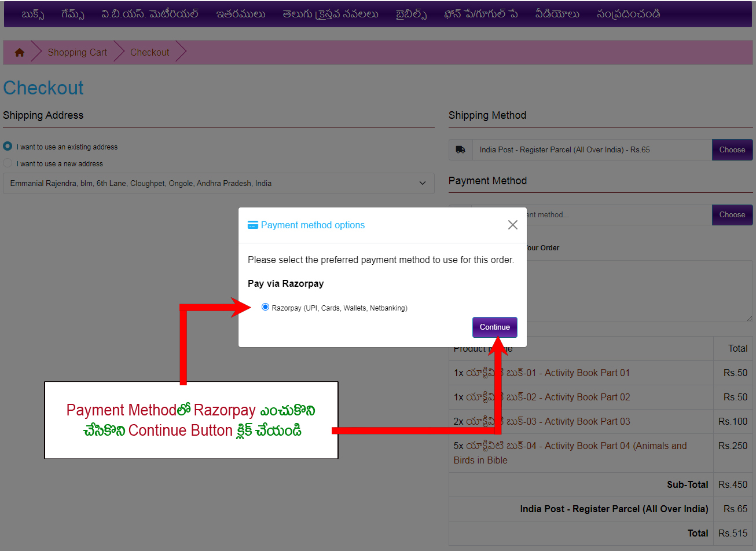Click India Post Register Parcel shipping field
This screenshot has height=551, width=756.
(x=592, y=149)
